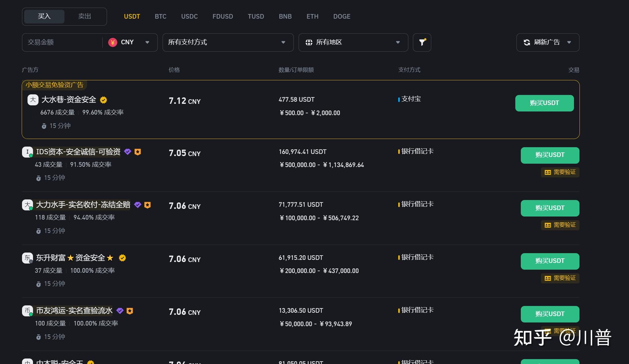
Task: Click the globe icon beside 所有地区
Action: 309,42
